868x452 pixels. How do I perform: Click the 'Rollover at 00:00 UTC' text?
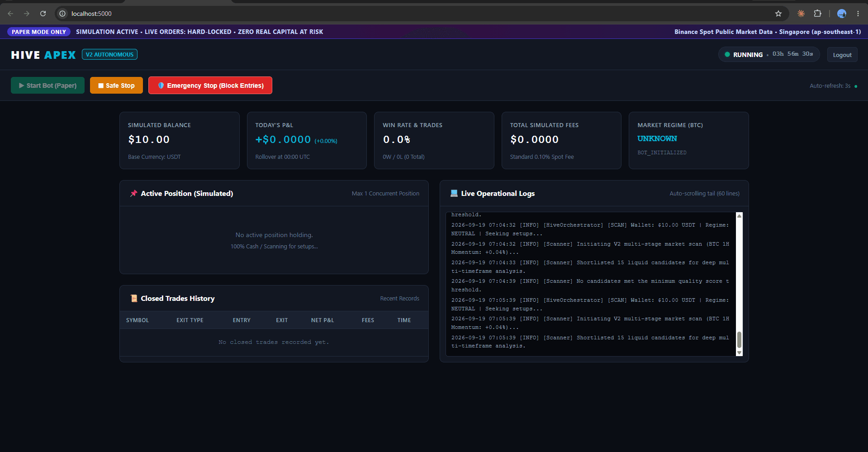point(282,157)
